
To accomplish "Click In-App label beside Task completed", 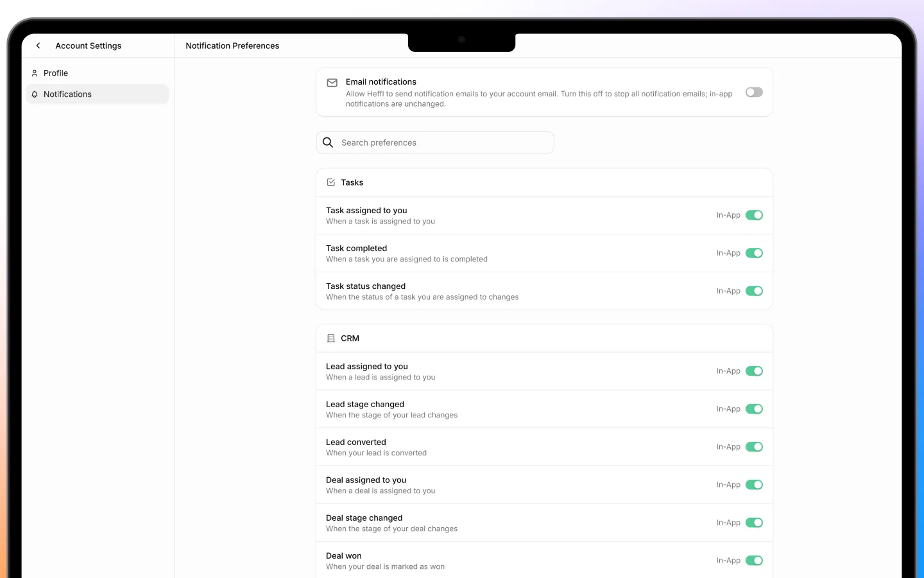I will [728, 253].
